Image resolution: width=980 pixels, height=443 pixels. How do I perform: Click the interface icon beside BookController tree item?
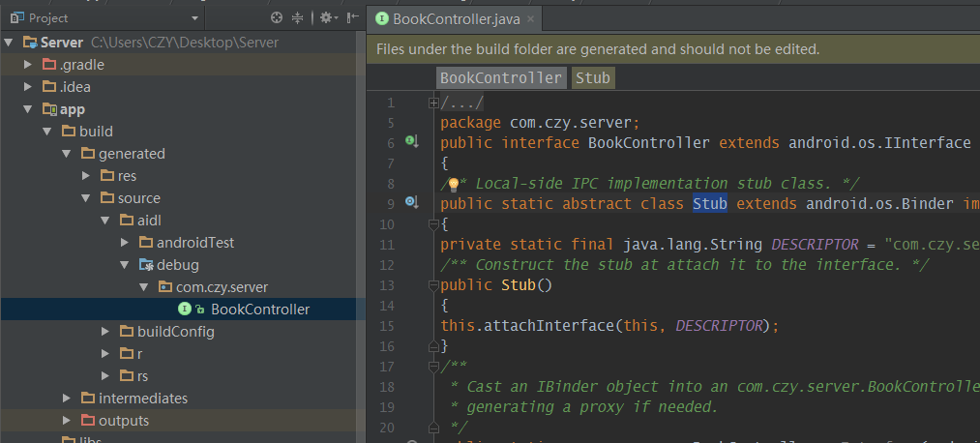(x=185, y=309)
